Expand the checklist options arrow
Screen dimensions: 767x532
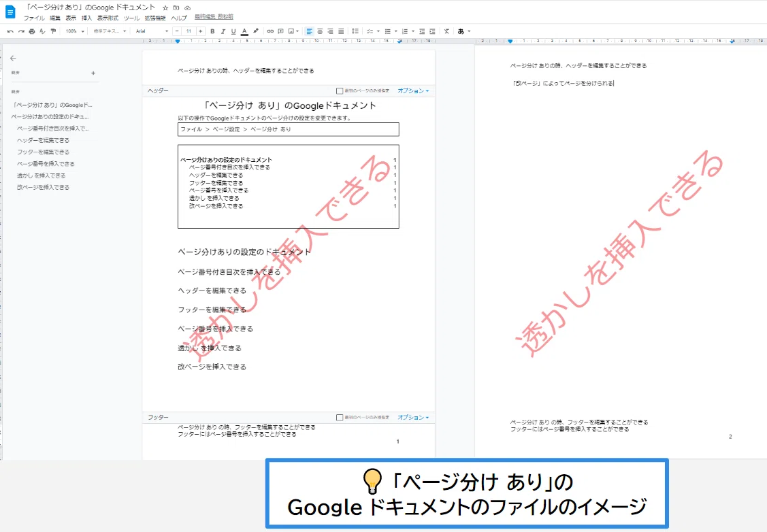point(378,31)
